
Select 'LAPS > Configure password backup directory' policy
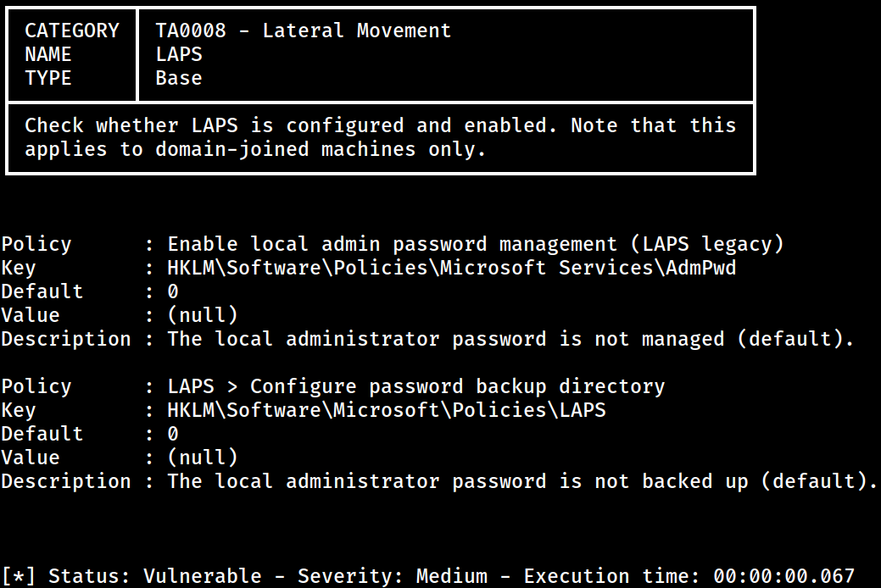(x=416, y=386)
